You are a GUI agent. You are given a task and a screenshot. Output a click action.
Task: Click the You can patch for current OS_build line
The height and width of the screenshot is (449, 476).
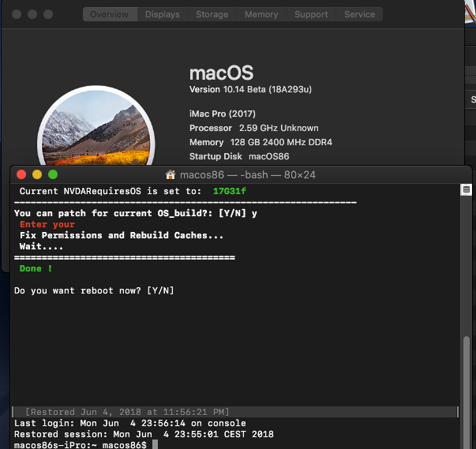(x=136, y=213)
